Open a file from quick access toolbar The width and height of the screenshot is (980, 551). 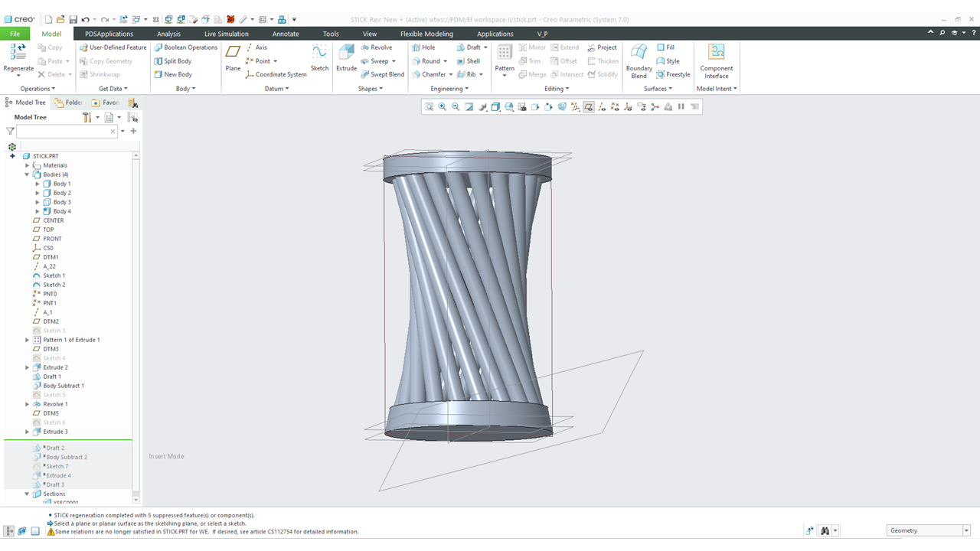coord(60,19)
